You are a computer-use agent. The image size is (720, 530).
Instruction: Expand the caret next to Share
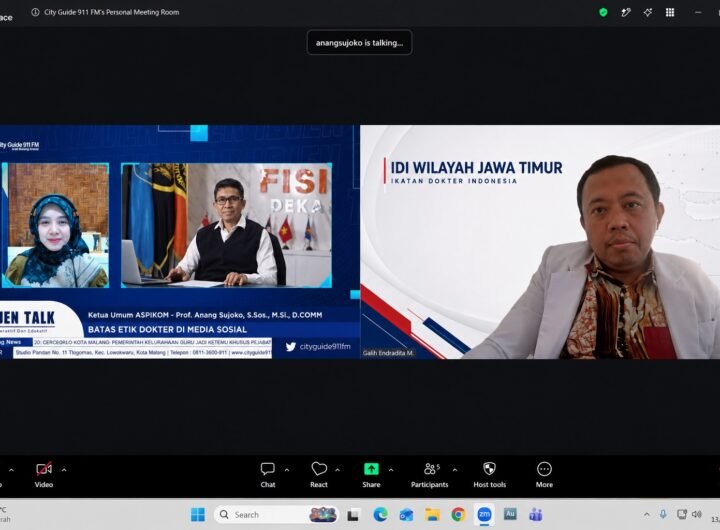391,470
